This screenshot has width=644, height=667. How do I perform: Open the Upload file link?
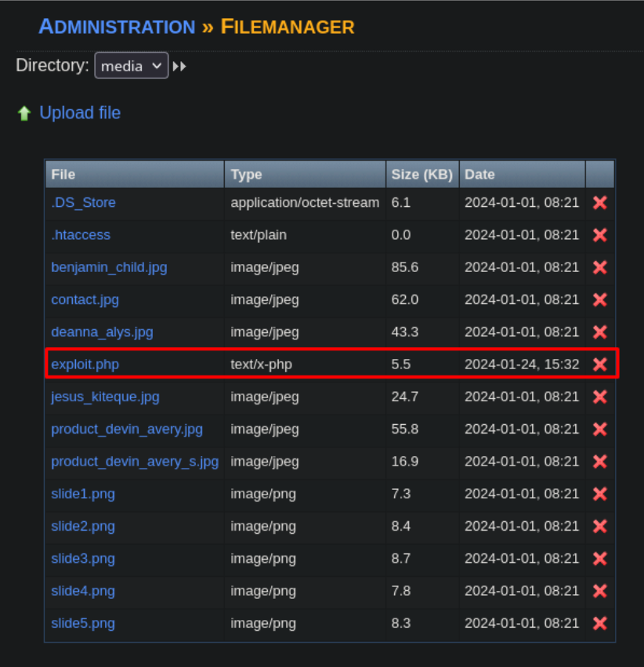tap(80, 113)
